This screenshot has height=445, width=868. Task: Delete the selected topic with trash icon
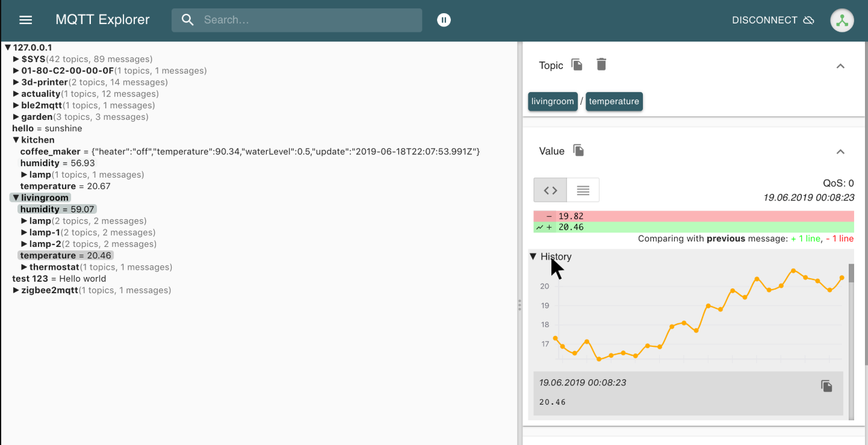click(601, 64)
